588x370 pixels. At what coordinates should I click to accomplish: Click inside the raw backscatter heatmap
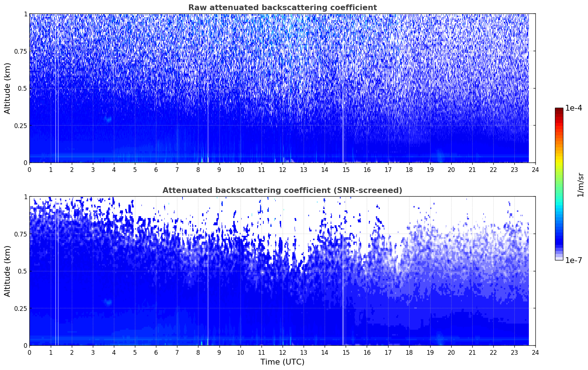click(282, 88)
